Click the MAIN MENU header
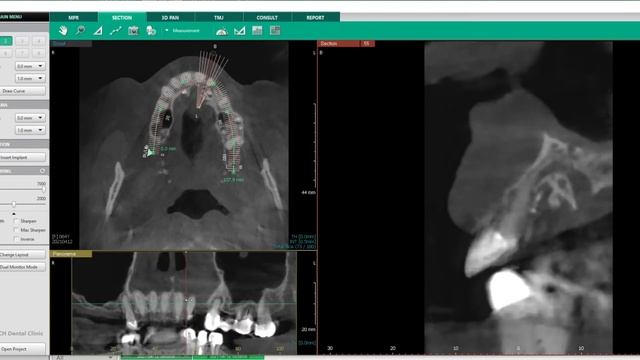The height and width of the screenshot is (360, 640). pyautogui.click(x=24, y=17)
